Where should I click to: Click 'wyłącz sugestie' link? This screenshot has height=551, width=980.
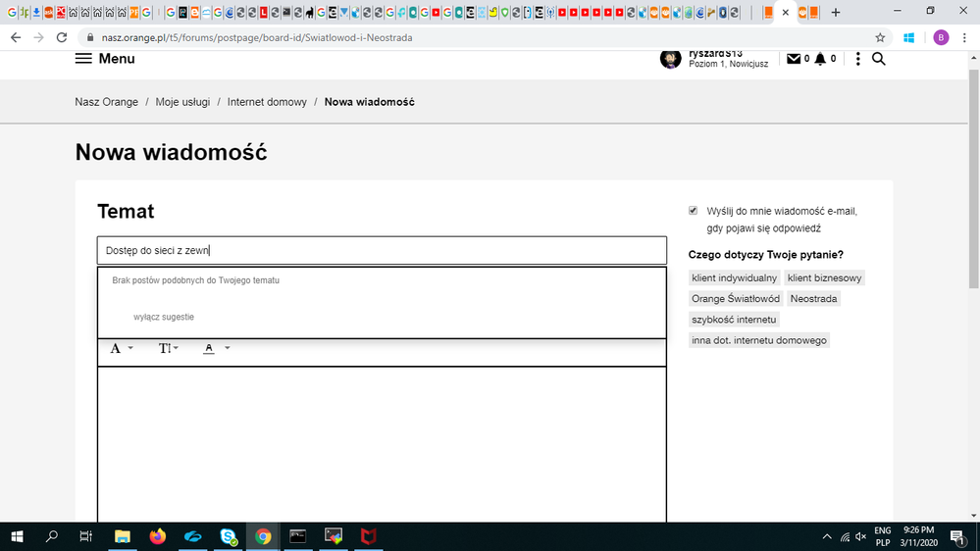(x=164, y=317)
